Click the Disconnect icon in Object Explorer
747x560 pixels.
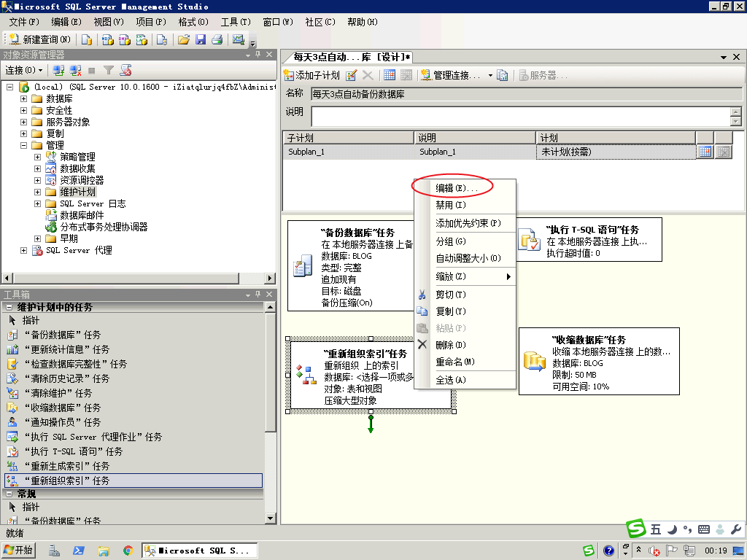(75, 71)
